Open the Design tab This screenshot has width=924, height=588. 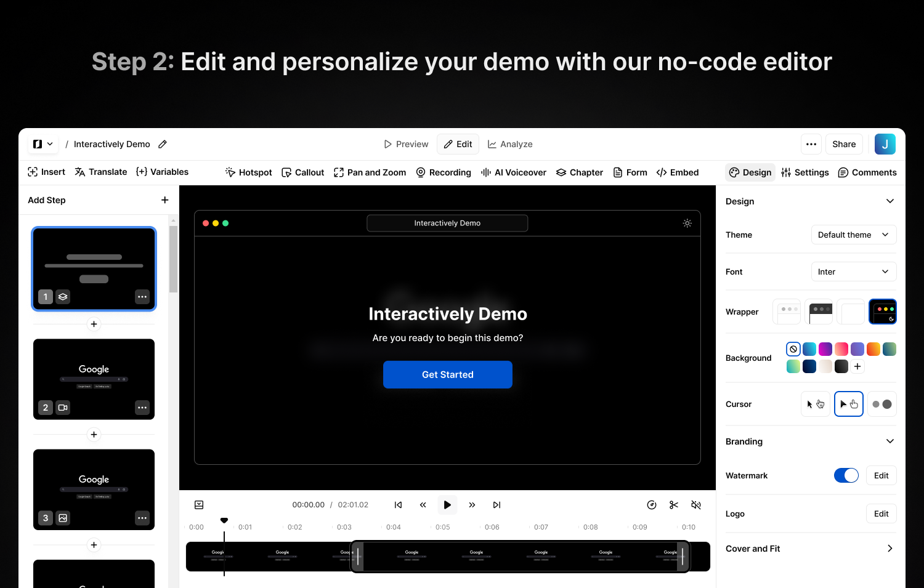[750, 172]
